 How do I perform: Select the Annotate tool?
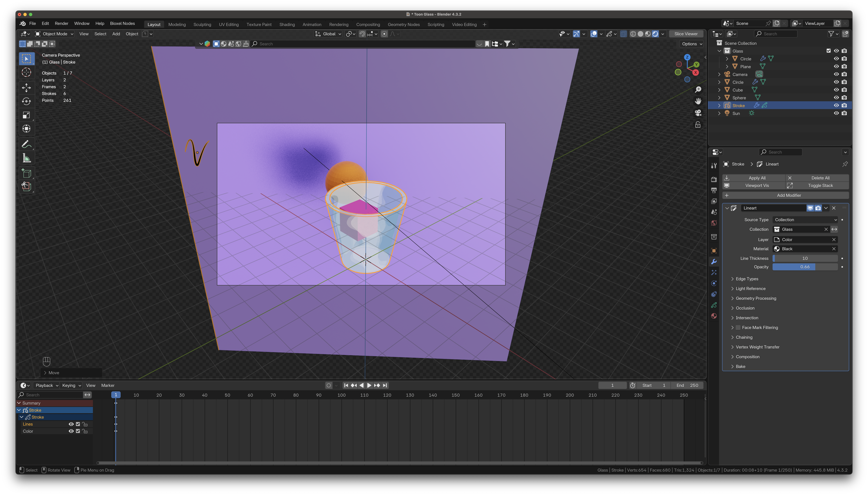pos(27,144)
